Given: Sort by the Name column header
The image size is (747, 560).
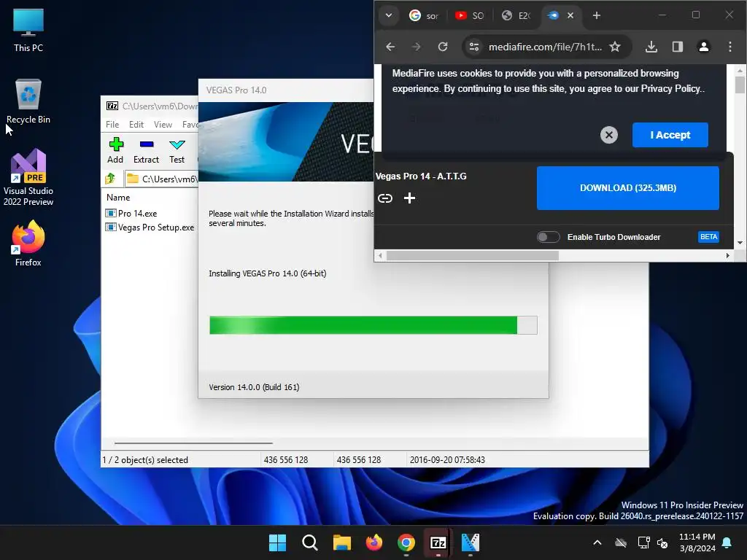Looking at the screenshot, I should click(118, 197).
